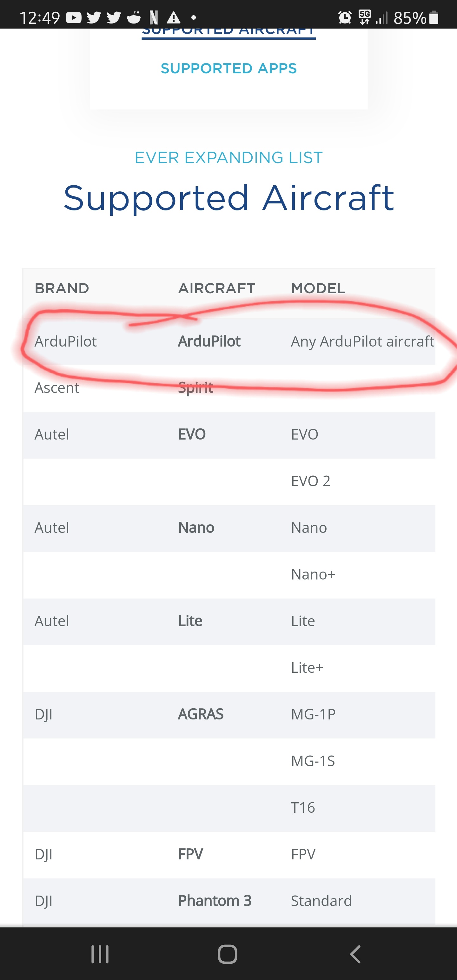Tap the BRAND column header

click(x=62, y=288)
